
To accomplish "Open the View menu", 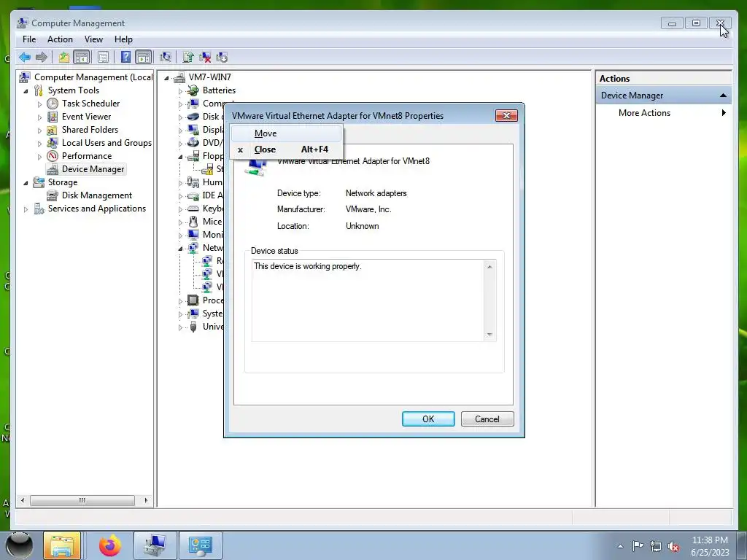I will click(93, 39).
